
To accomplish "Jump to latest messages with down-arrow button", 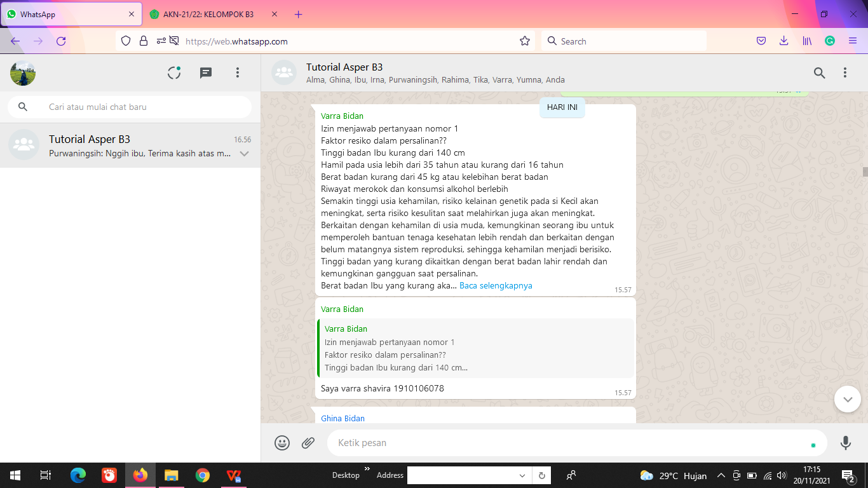I will coord(847,399).
